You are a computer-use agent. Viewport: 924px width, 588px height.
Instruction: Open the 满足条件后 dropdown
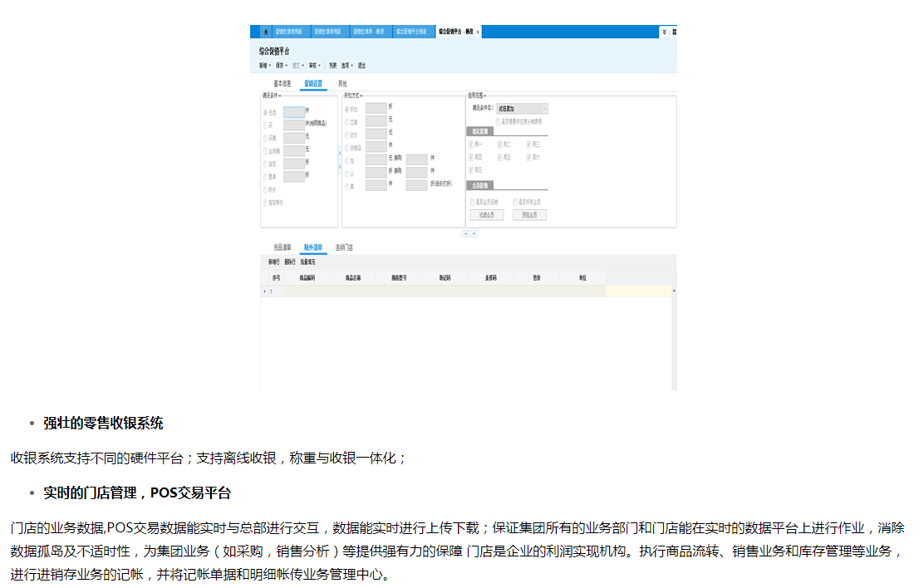coord(522,108)
